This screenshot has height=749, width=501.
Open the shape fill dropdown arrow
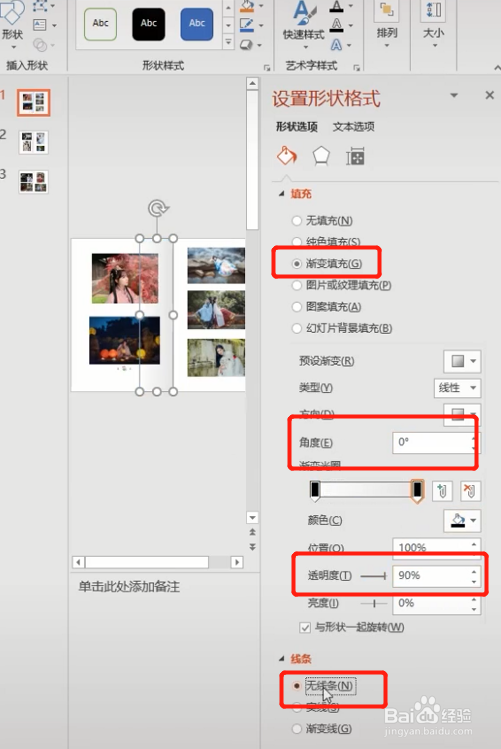click(x=261, y=6)
